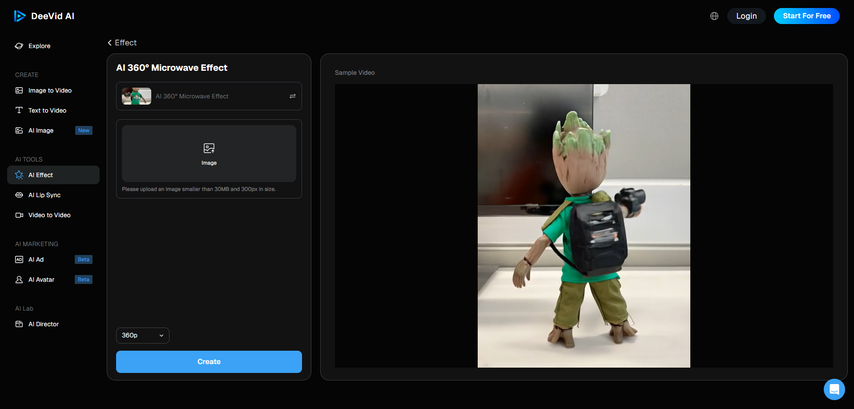854x409 pixels.
Task: Click the AI Avatar sidebar icon
Action: pos(19,279)
